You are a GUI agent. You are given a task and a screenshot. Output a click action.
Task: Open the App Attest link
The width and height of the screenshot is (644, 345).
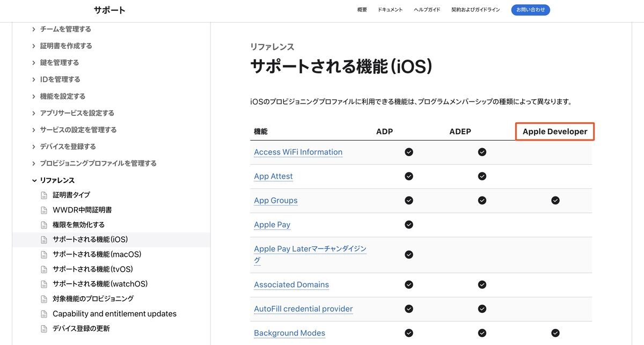273,176
